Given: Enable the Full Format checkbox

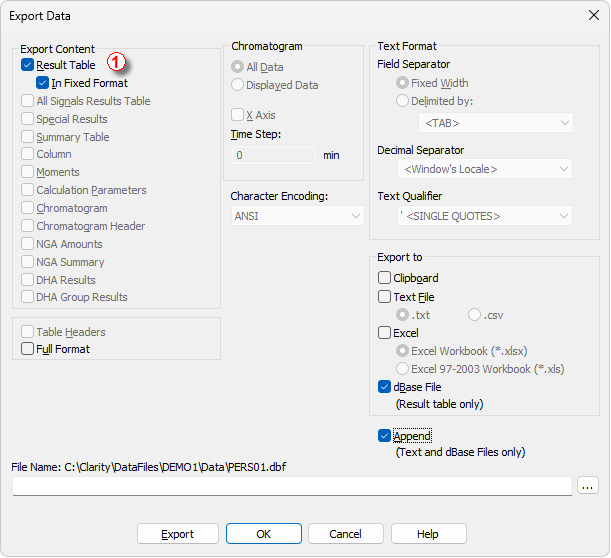Looking at the screenshot, I should (27, 349).
